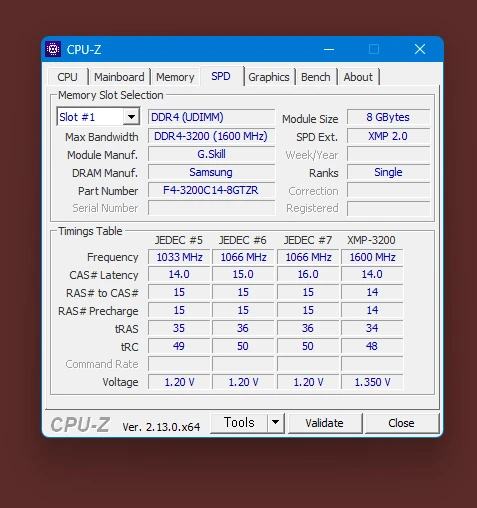Click the 1033 MHz frequency cell

[179, 257]
